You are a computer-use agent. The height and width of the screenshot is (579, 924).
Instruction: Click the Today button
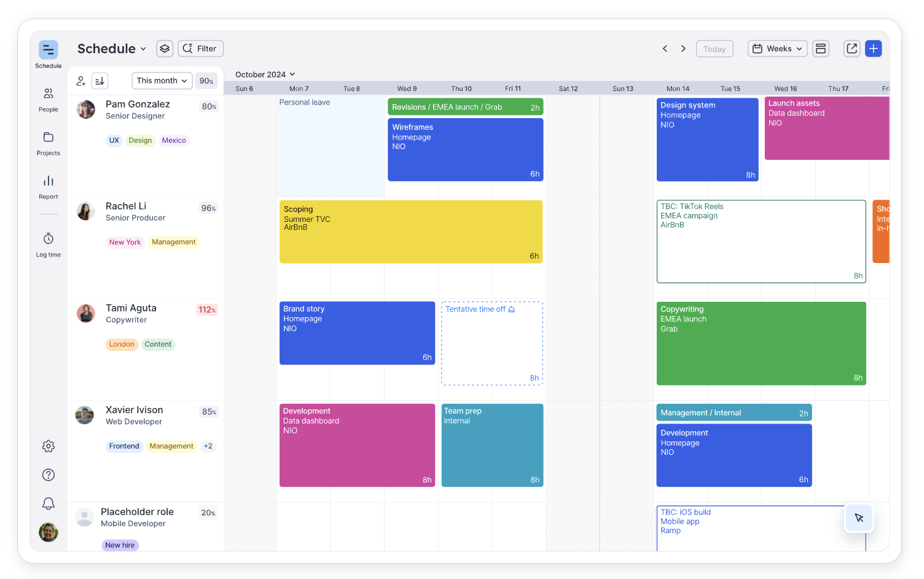tap(714, 49)
